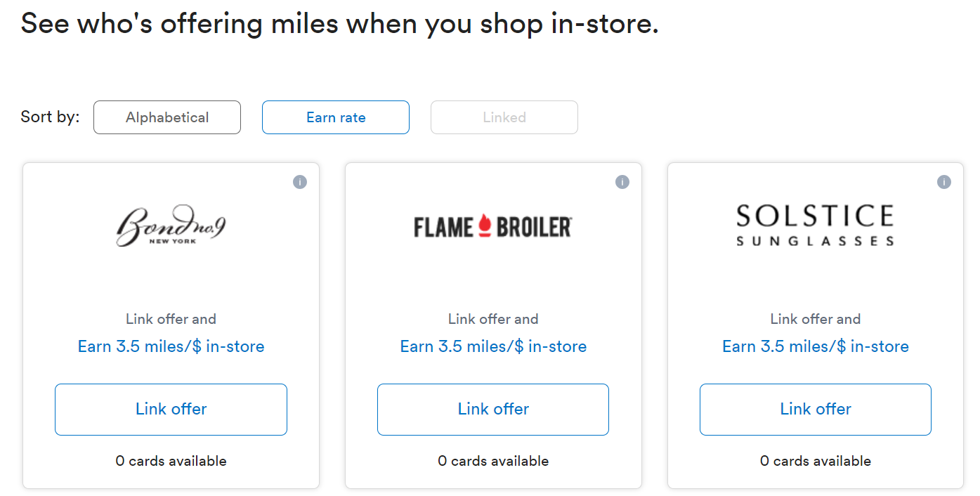Select the Solstice Sunglasses brand logo
This screenshot has height=496, width=980.
(815, 225)
